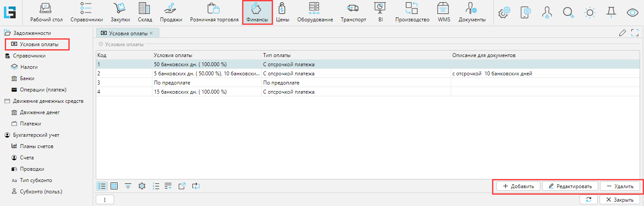Click the user lock profile icon
This screenshot has width=644, height=206.
(x=546, y=12)
